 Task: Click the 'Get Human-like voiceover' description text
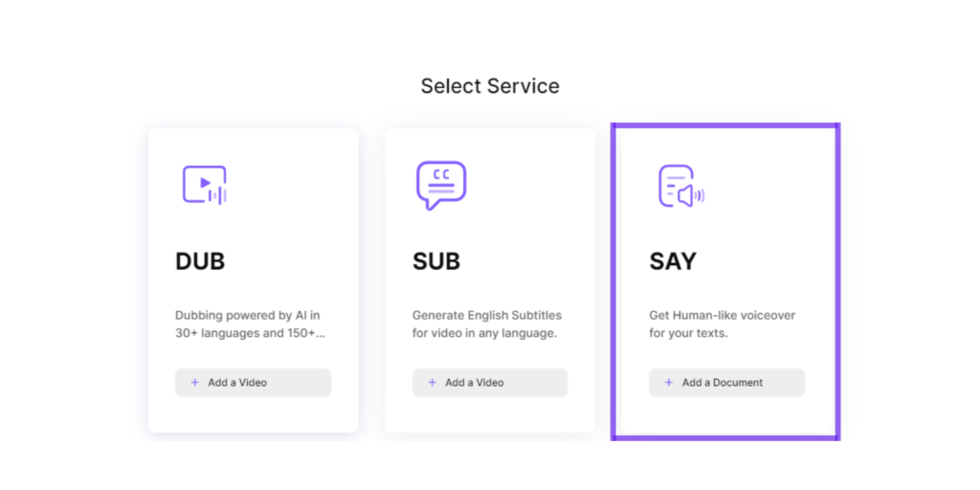click(x=723, y=323)
